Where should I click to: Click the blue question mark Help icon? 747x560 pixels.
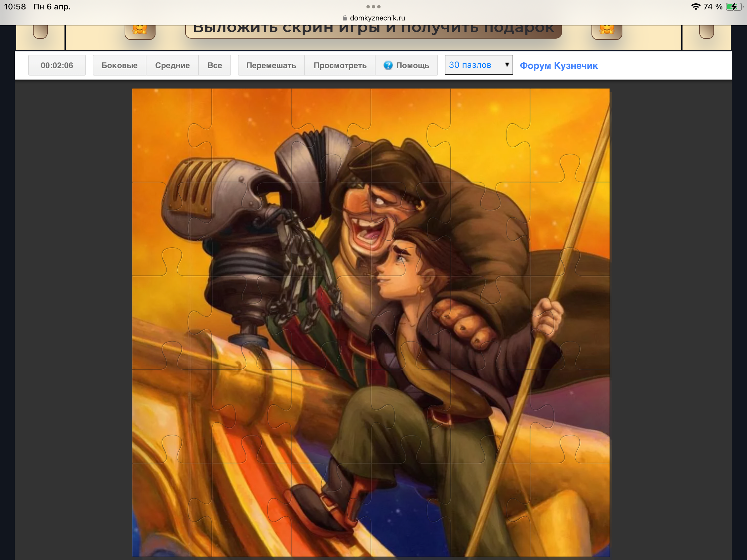(x=388, y=65)
